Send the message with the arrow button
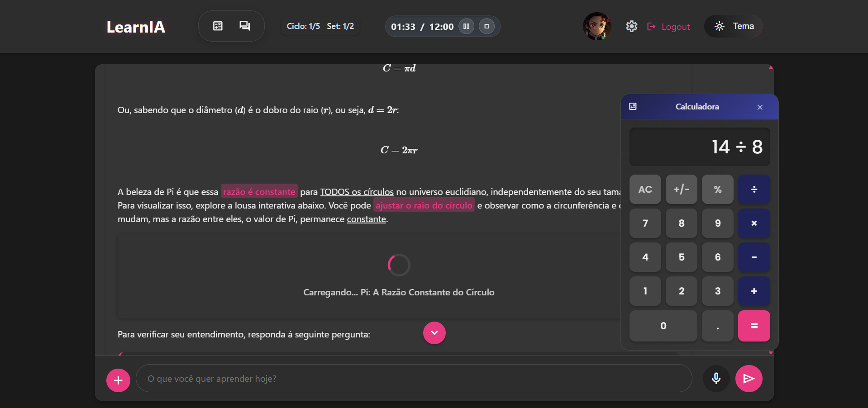Image resolution: width=868 pixels, height=408 pixels. pos(749,379)
